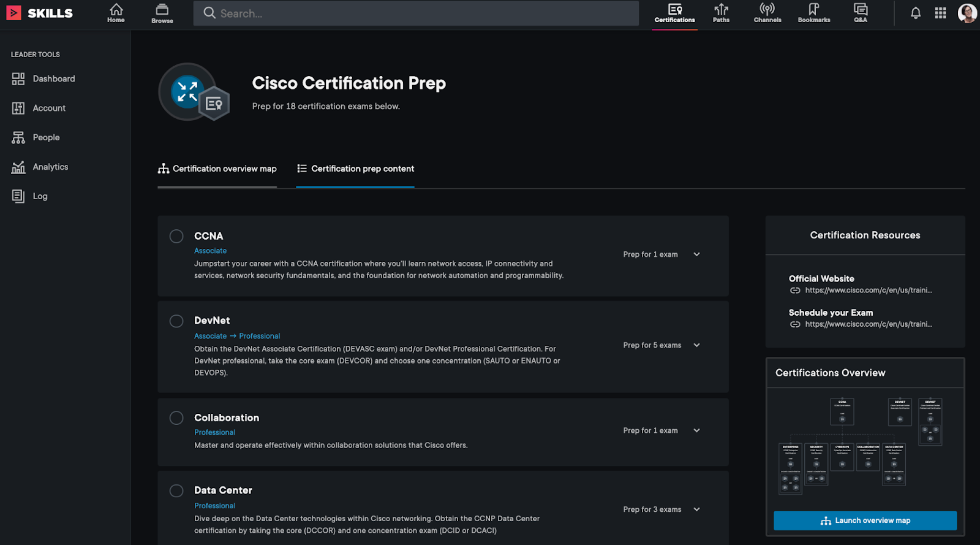Open the notifications bell
This screenshot has width=980, height=545.
tap(916, 13)
